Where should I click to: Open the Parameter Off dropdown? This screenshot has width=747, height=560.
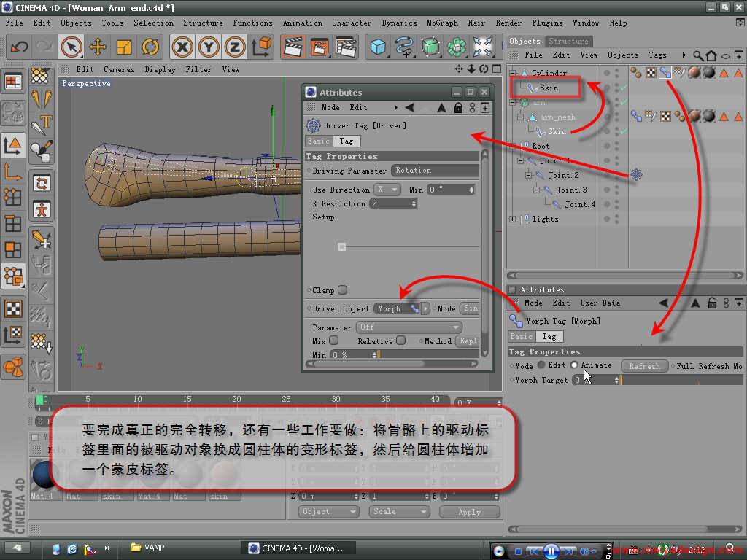[409, 327]
